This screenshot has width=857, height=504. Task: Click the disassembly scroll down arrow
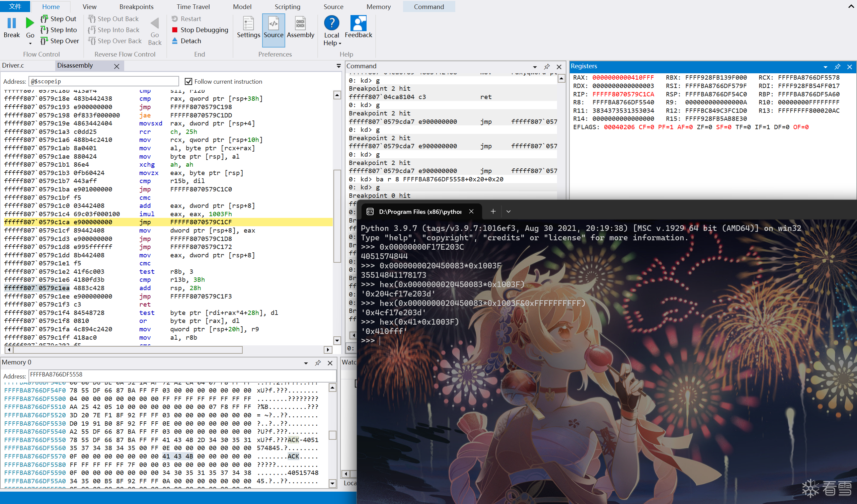(x=337, y=340)
